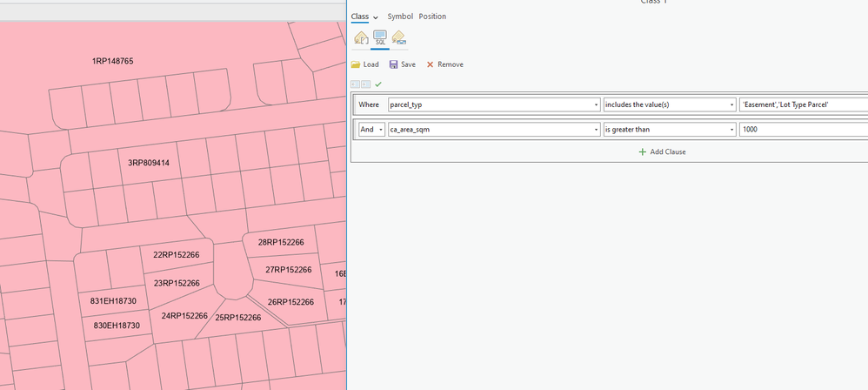
Task: Click the group clauses icon
Action: click(x=365, y=84)
